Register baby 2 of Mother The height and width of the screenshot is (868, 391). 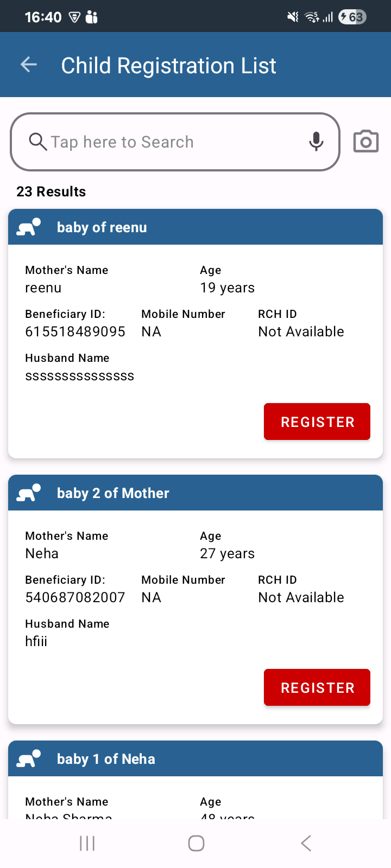coord(317,687)
